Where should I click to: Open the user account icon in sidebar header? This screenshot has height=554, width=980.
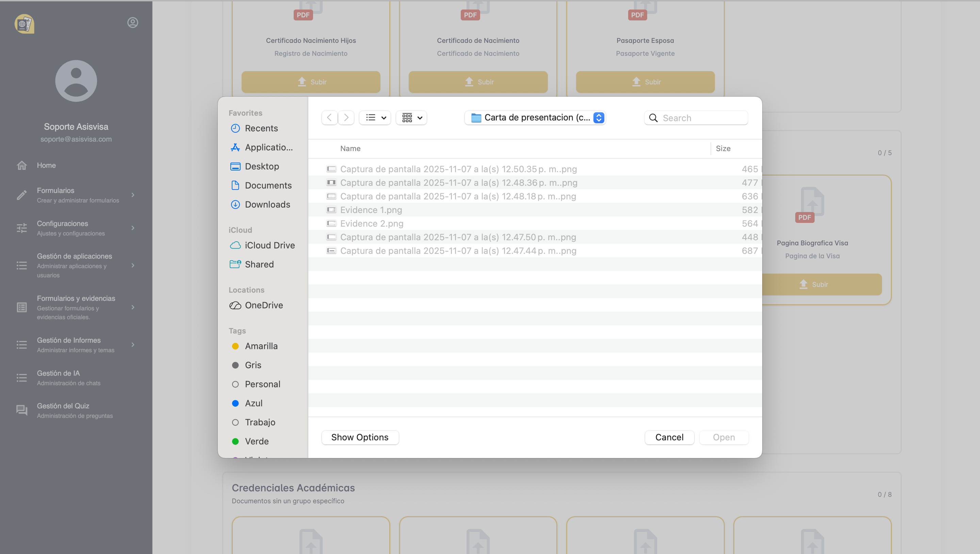click(132, 23)
